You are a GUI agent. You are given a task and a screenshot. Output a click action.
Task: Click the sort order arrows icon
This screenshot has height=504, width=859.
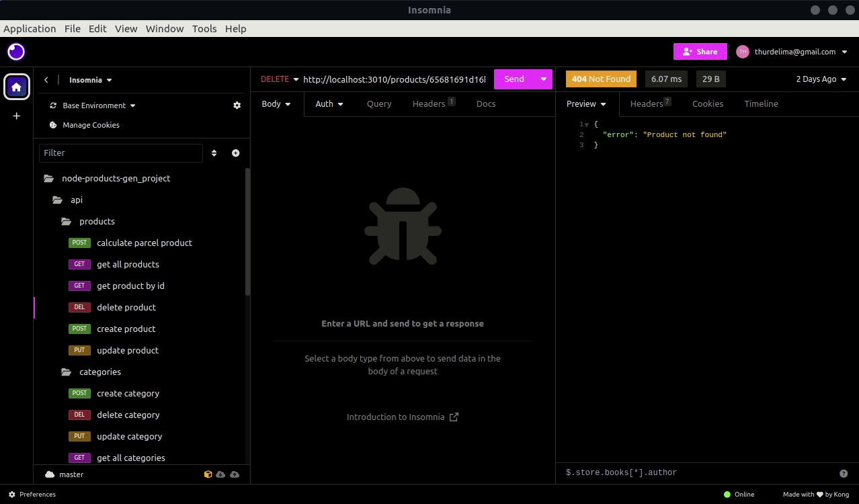[x=214, y=153]
